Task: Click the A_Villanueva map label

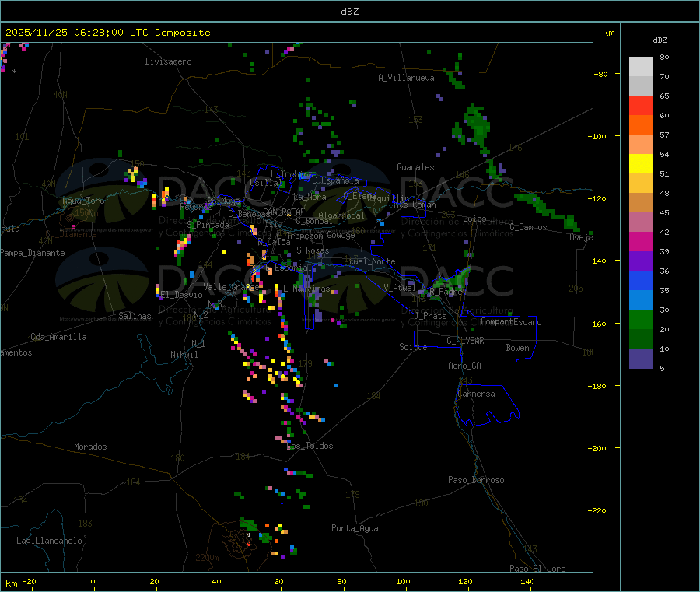Action: click(x=406, y=78)
